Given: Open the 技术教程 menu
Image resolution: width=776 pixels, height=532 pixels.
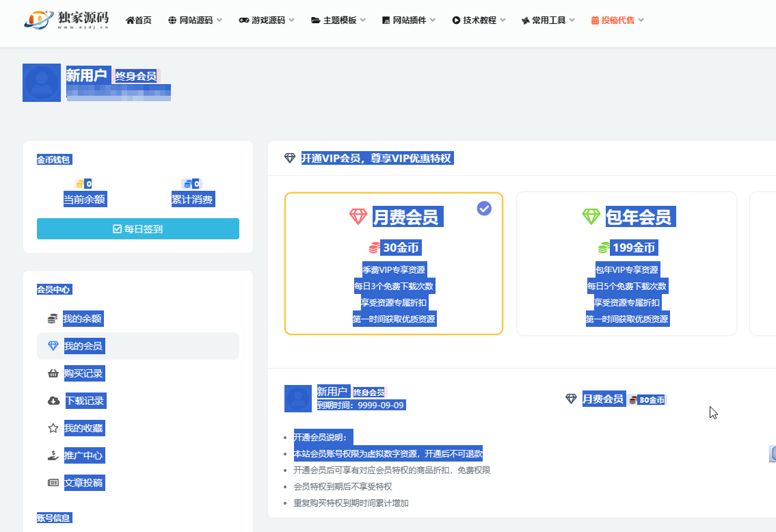Looking at the screenshot, I should pyautogui.click(x=479, y=21).
